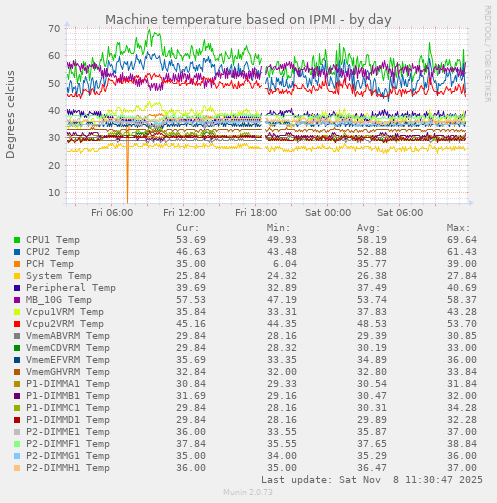Viewport: 497px width, 503px height.
Task: Click the P1-DIMMB1 Temp legend swatch
Action: tap(17, 396)
